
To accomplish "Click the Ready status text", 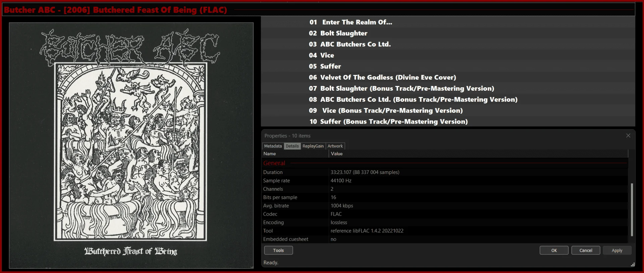I will [271, 263].
